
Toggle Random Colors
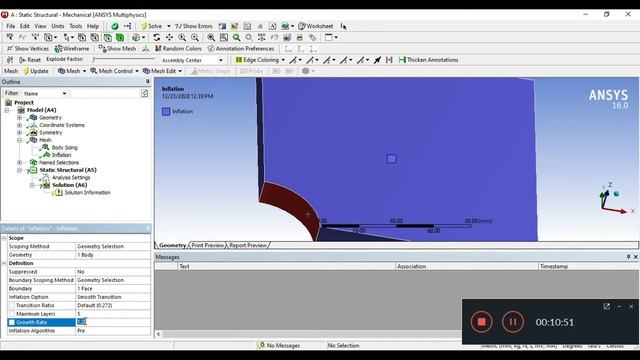coord(178,49)
